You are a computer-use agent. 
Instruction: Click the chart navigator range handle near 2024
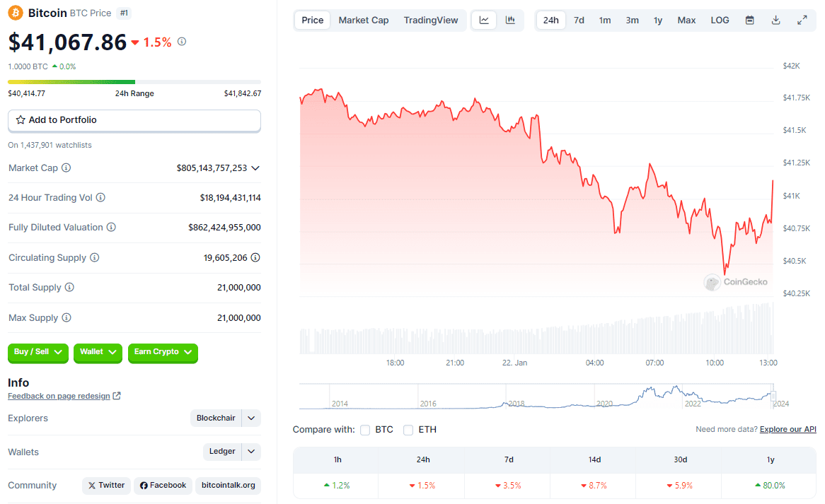coord(773,396)
